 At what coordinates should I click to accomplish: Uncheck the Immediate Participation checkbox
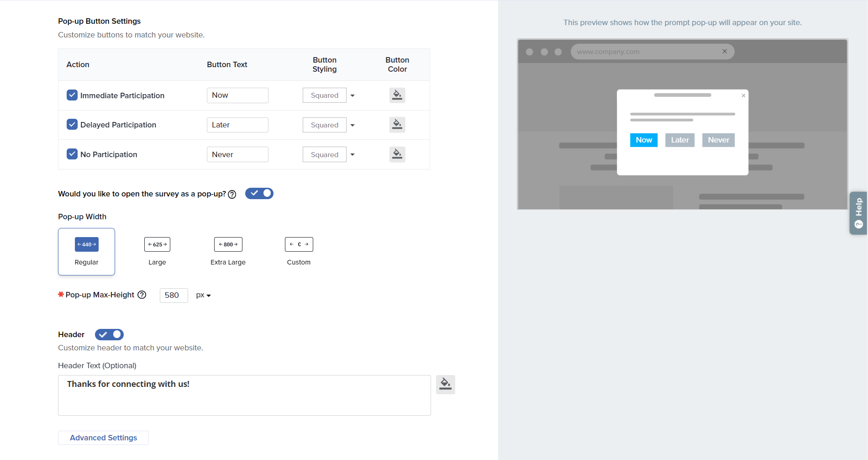click(x=72, y=95)
